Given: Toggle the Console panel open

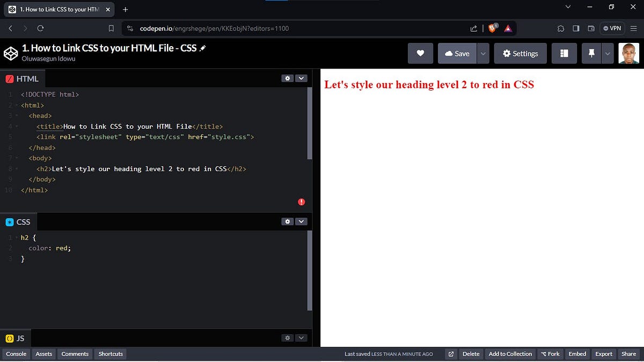Looking at the screenshot, I should [x=16, y=354].
